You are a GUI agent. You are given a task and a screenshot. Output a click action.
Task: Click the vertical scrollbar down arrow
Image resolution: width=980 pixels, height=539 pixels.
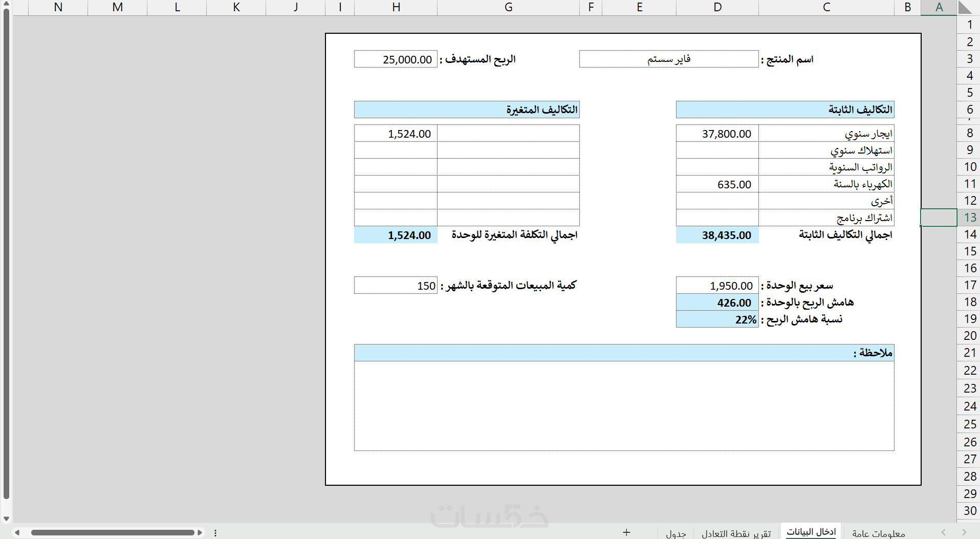[6, 519]
